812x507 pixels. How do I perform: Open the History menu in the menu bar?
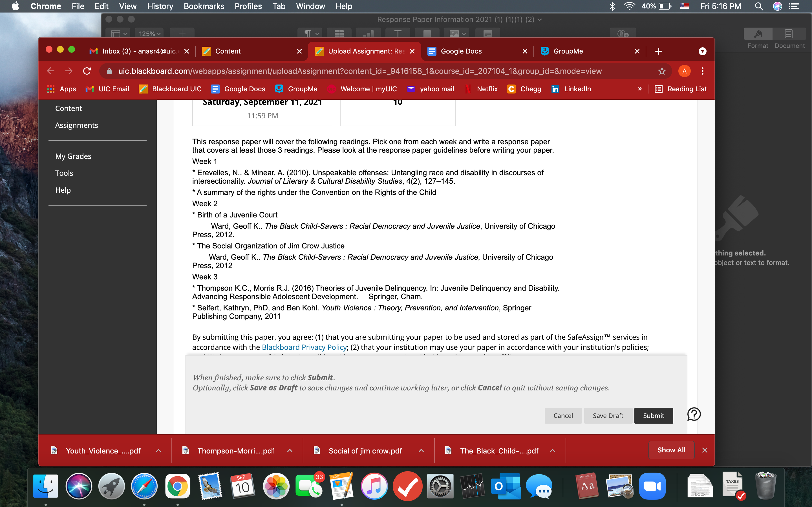[160, 6]
